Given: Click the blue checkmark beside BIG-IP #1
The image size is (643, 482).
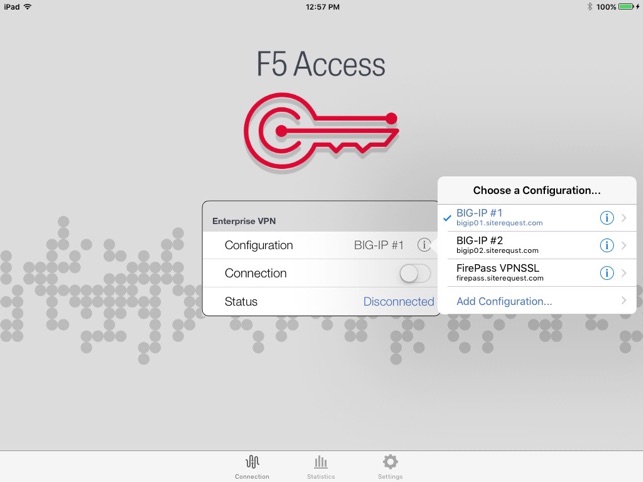Looking at the screenshot, I should (447, 218).
